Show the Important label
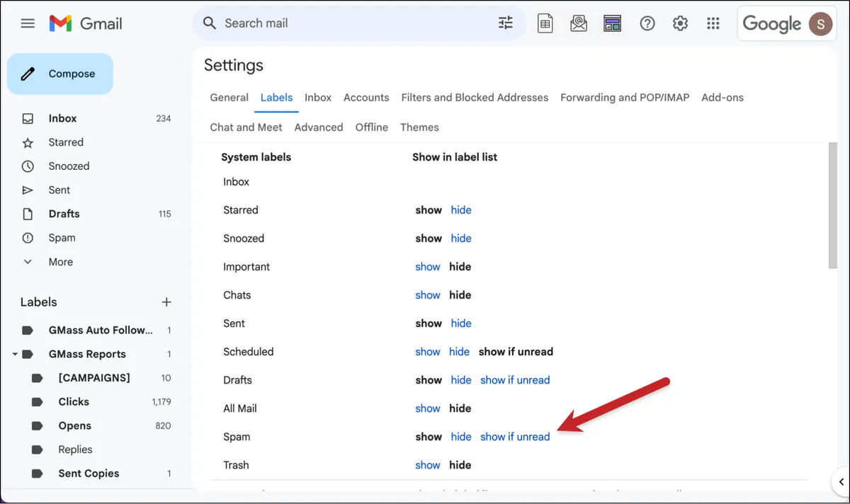Image resolution: width=850 pixels, height=504 pixels. click(x=428, y=267)
